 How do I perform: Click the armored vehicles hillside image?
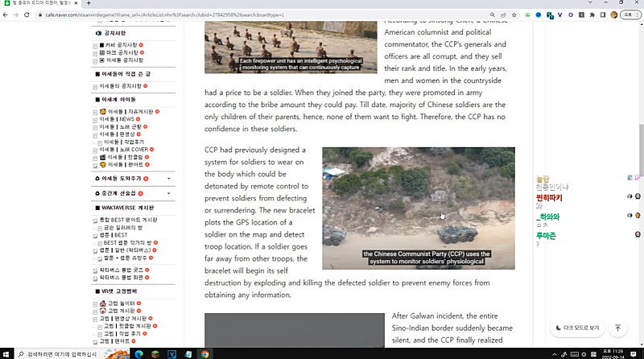[419, 208]
